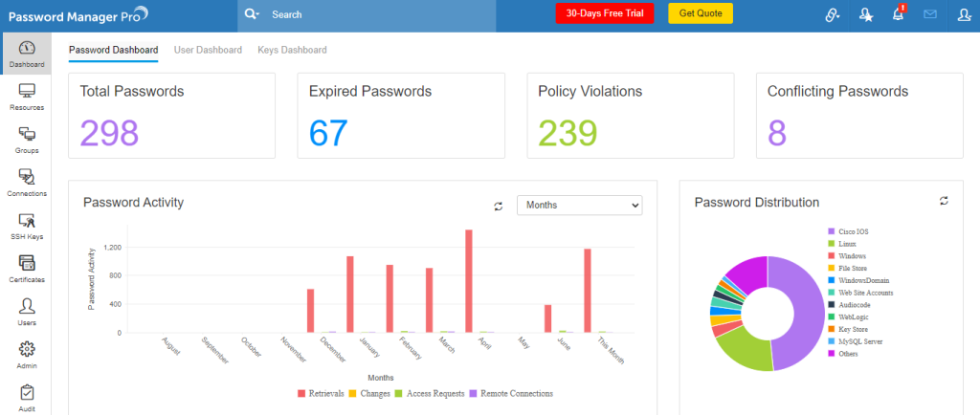Click the 30-Days Free Trial button
980x415 pixels.
pyautogui.click(x=605, y=14)
